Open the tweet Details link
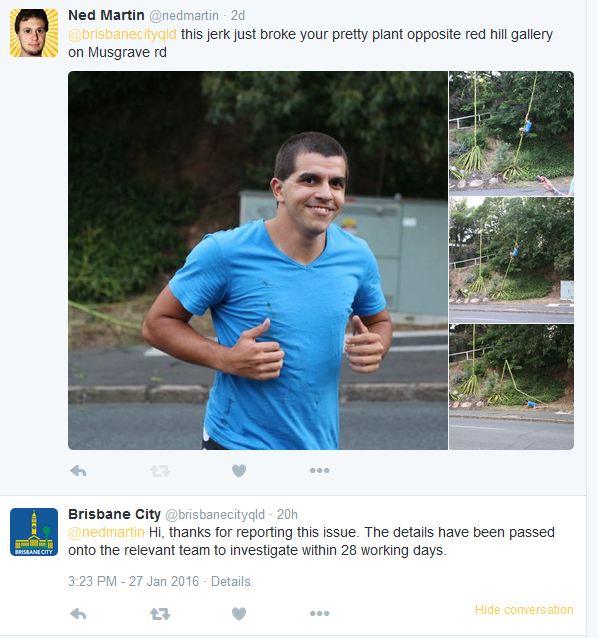This screenshot has height=638, width=598. coord(231,581)
